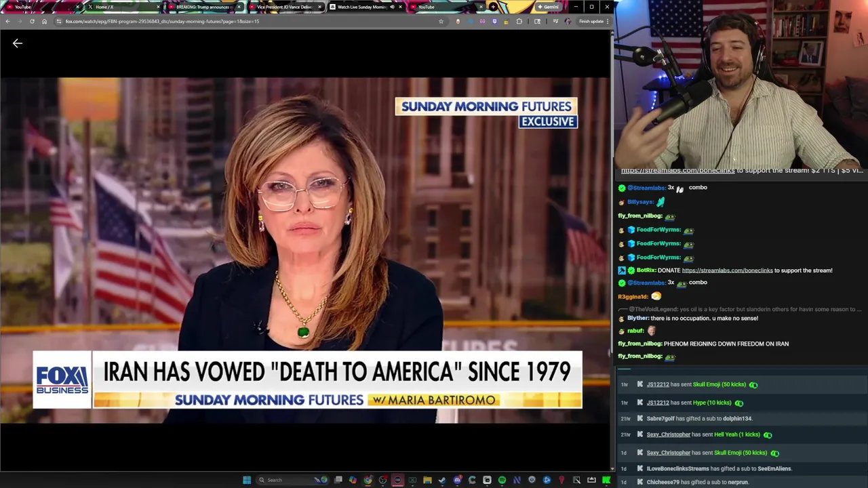This screenshot has height=488, width=868.
Task: Click the streamlabs link in the scrolling banner
Action: (677, 170)
